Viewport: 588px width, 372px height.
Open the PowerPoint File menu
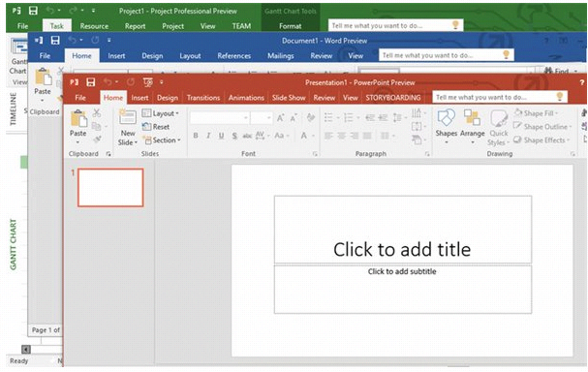(80, 98)
